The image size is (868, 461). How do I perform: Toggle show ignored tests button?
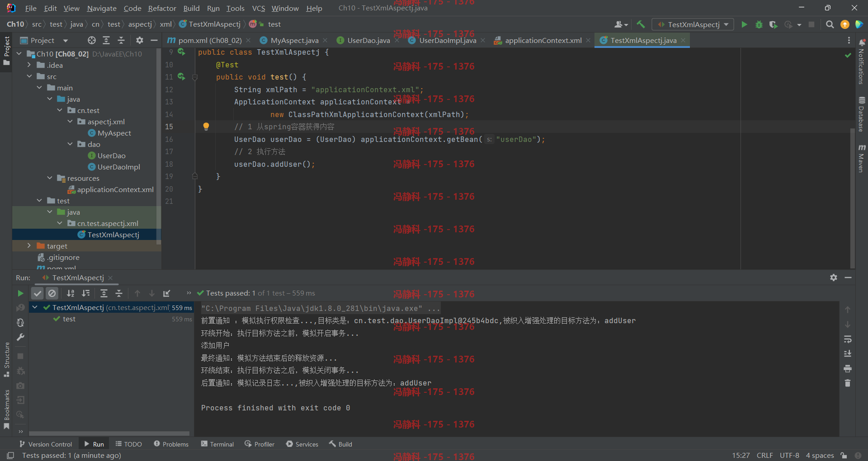click(x=52, y=293)
